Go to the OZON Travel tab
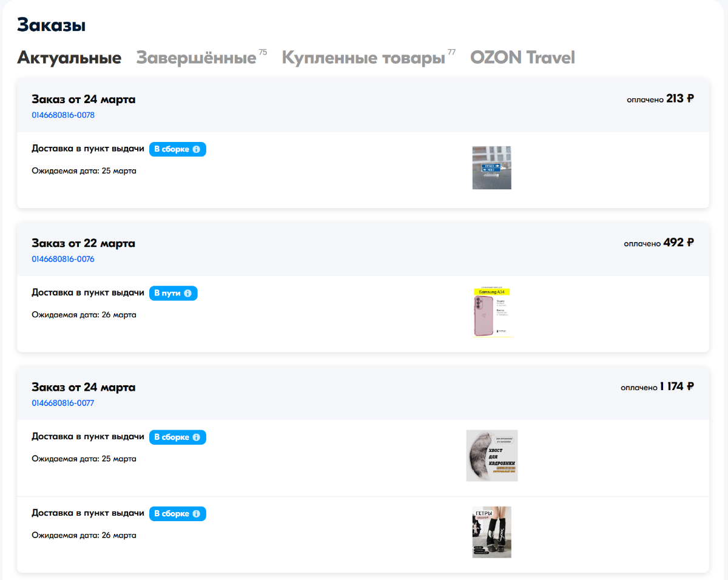This screenshot has height=580, width=728. point(522,58)
